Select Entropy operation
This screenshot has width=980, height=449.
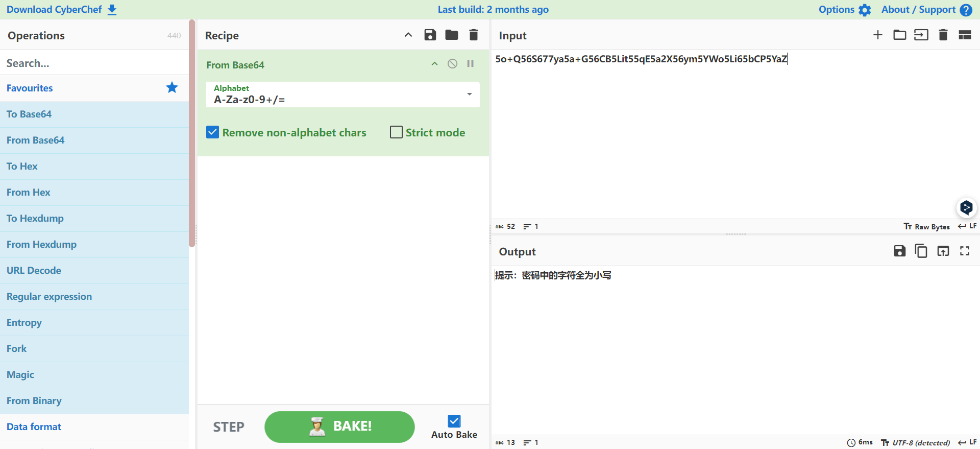point(94,322)
